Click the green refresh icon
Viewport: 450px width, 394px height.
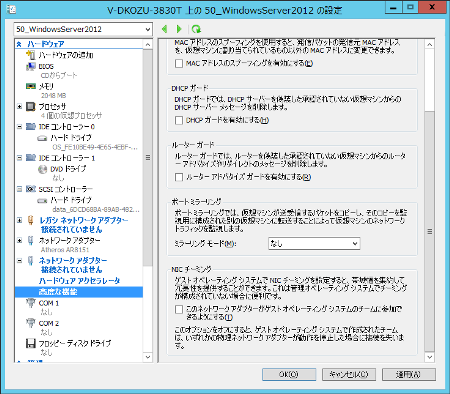pyautogui.click(x=196, y=29)
